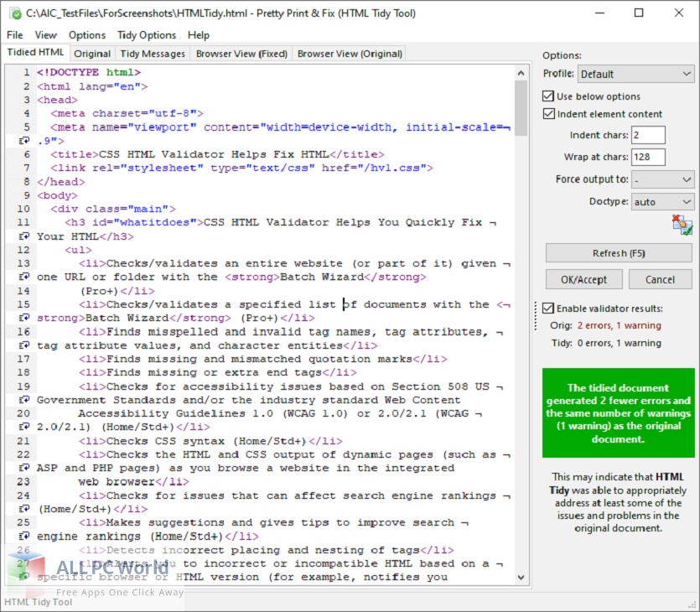Image resolution: width=700 pixels, height=612 pixels.
Task: Click the Refresh (F5) button
Action: [x=618, y=254]
